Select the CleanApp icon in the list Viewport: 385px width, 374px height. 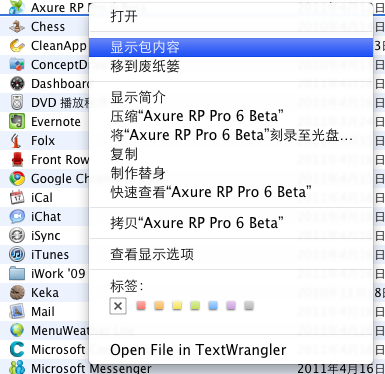[17, 46]
